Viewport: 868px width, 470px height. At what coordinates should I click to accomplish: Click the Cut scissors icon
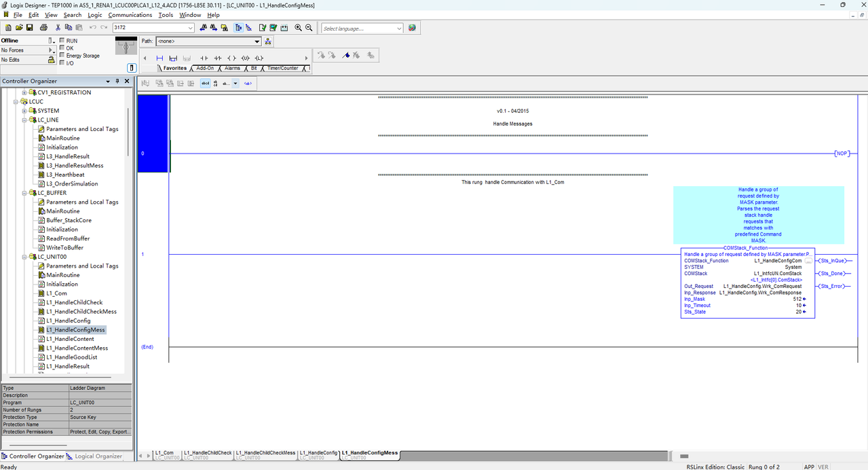[x=58, y=28]
